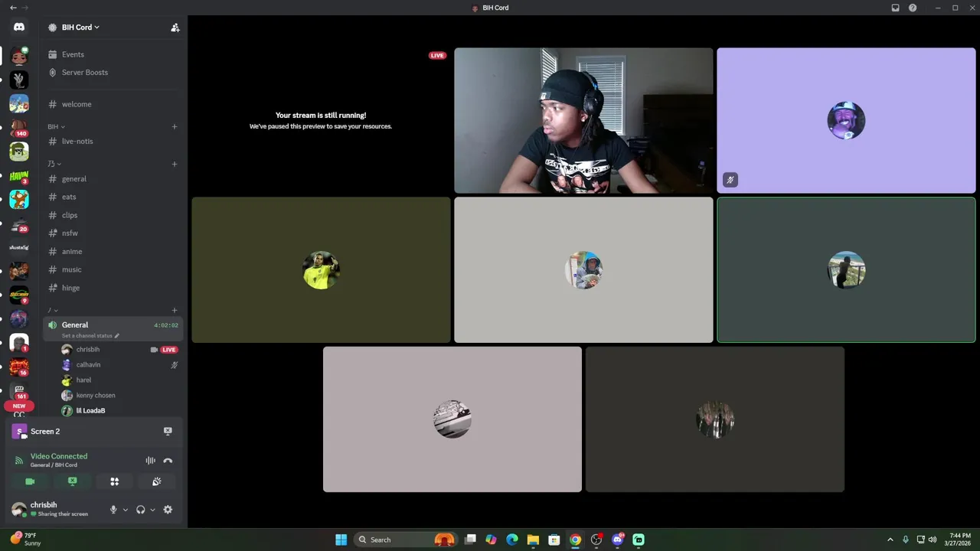Click Set a channel status link
The height and width of the screenshot is (551, 980).
[87, 336]
